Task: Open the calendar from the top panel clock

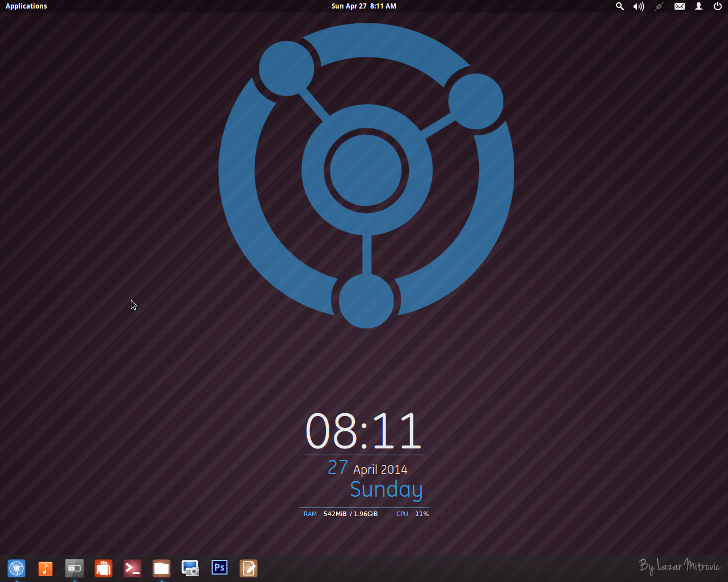Action: click(x=364, y=6)
